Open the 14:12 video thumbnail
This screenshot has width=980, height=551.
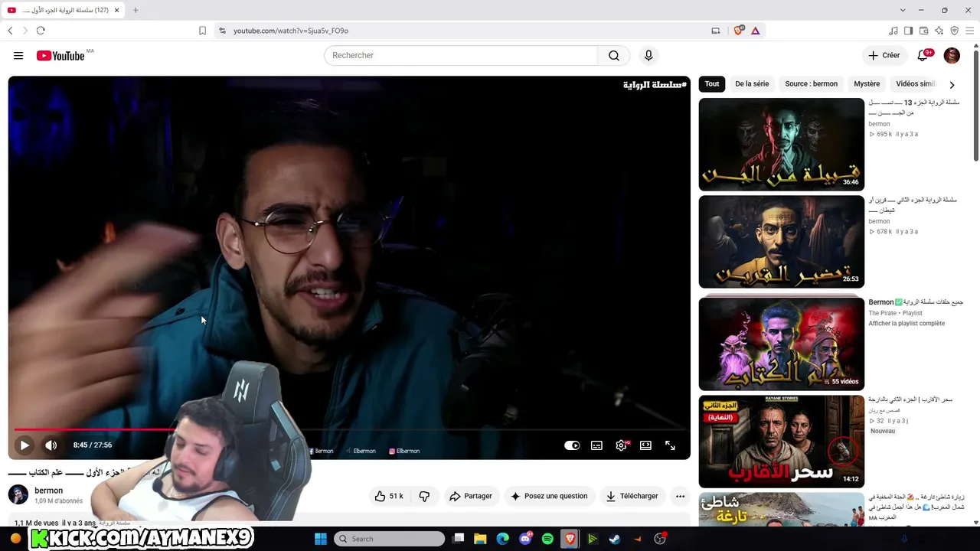point(781,442)
